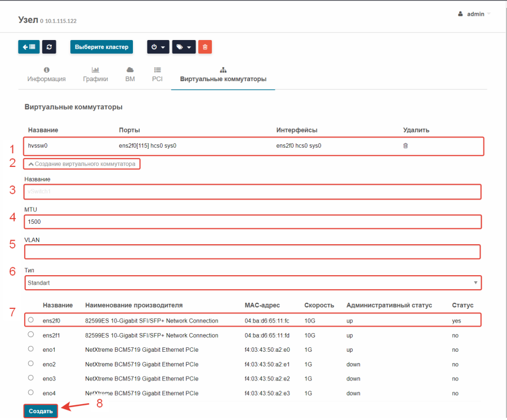
Task: Click the Порты column header
Action: point(130,130)
